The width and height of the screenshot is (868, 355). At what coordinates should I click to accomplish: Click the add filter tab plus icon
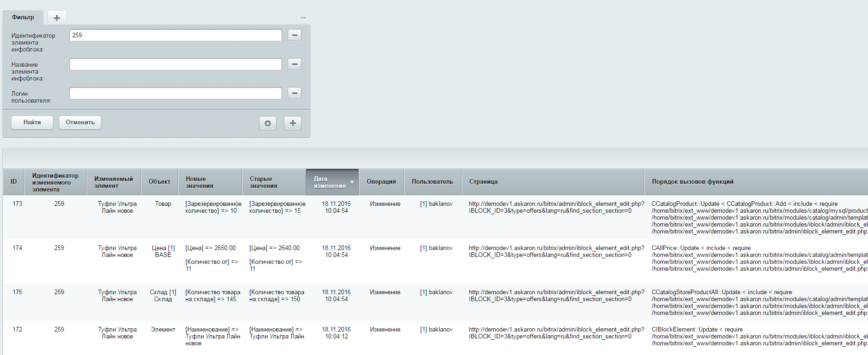pos(57,18)
